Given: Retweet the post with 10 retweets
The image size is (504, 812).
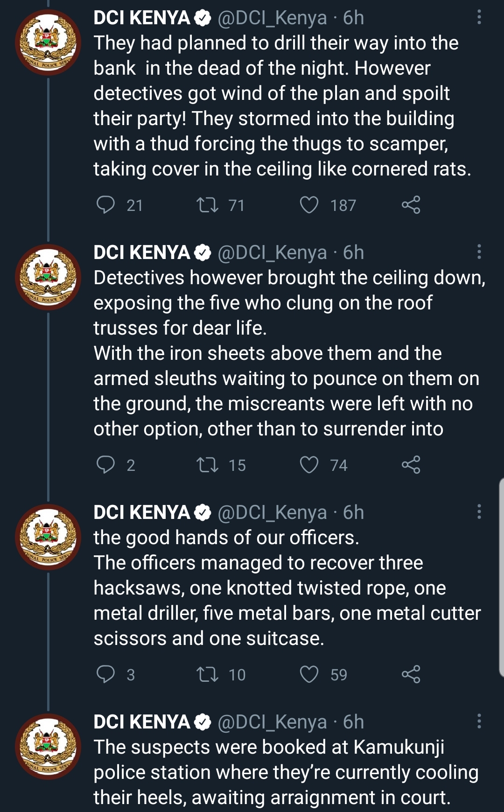Looking at the screenshot, I should tap(207, 674).
